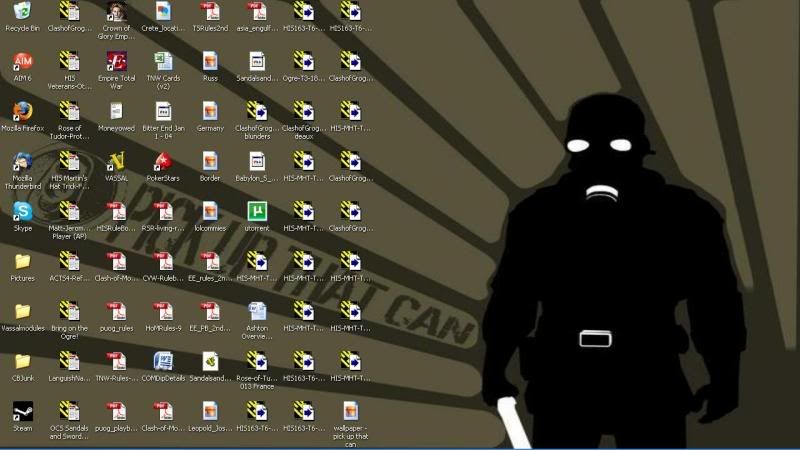Select the Babylon_5_ file icon
800x450 pixels.
257,161
